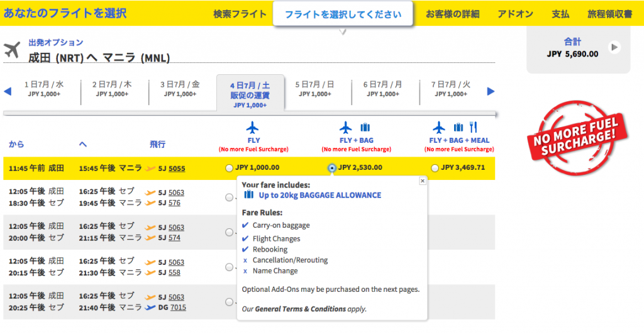Click the blue airline logo beside DG 7015
The width and height of the screenshot is (644, 334).
(150, 308)
